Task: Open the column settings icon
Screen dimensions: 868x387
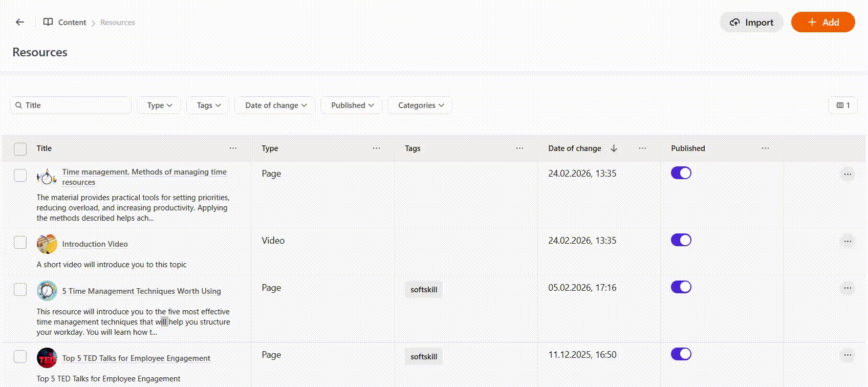Action: [x=842, y=105]
